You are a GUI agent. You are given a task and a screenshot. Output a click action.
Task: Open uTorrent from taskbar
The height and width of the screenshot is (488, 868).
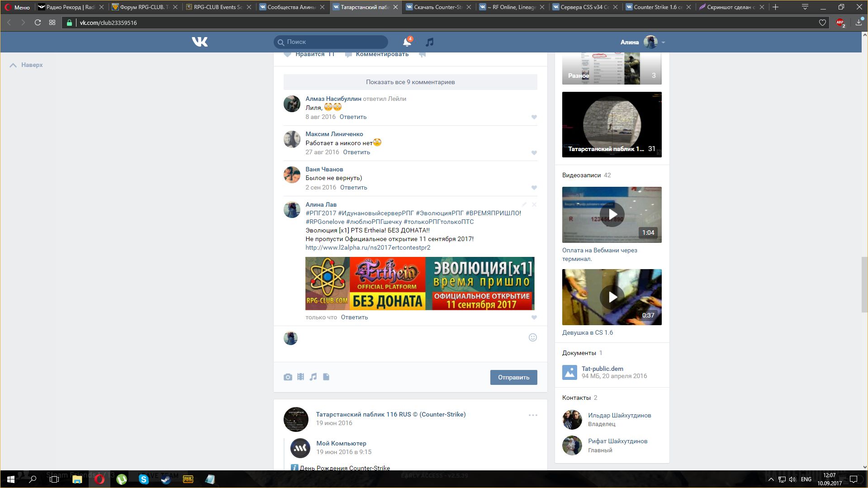pyautogui.click(x=121, y=479)
